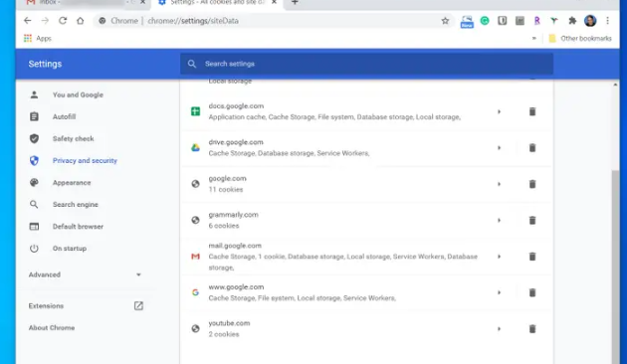Click the blue New extension icon

tap(467, 22)
